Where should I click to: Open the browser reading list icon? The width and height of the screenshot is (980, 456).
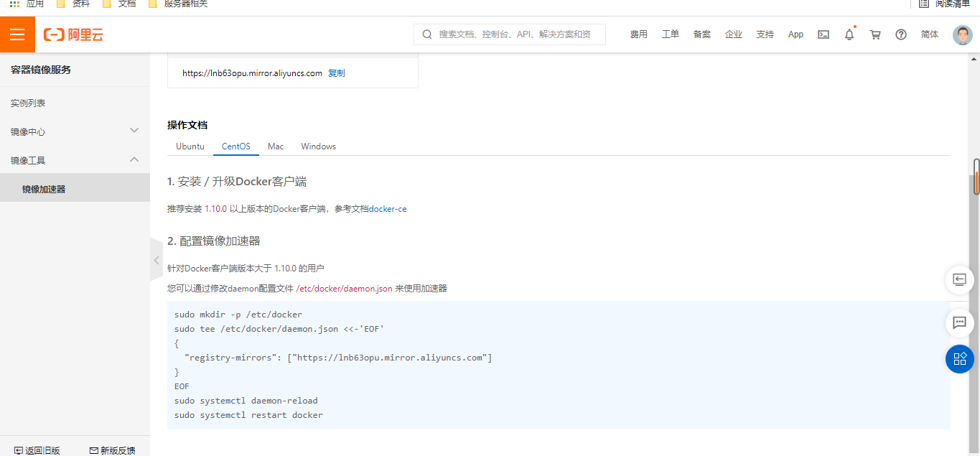pos(924,4)
